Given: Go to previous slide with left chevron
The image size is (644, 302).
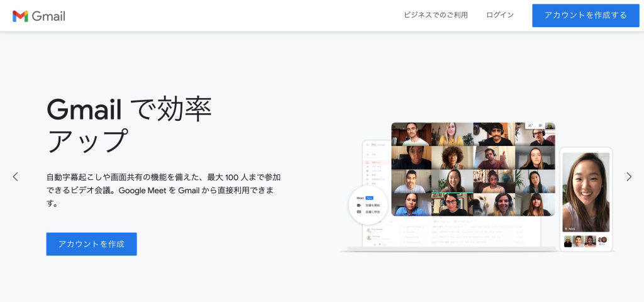Looking at the screenshot, I should (x=15, y=177).
